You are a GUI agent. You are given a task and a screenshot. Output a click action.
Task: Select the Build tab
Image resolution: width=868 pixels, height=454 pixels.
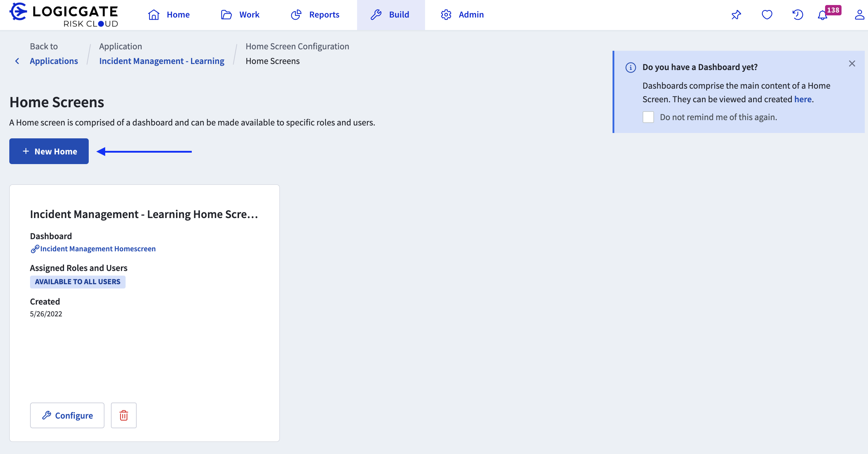pos(391,15)
